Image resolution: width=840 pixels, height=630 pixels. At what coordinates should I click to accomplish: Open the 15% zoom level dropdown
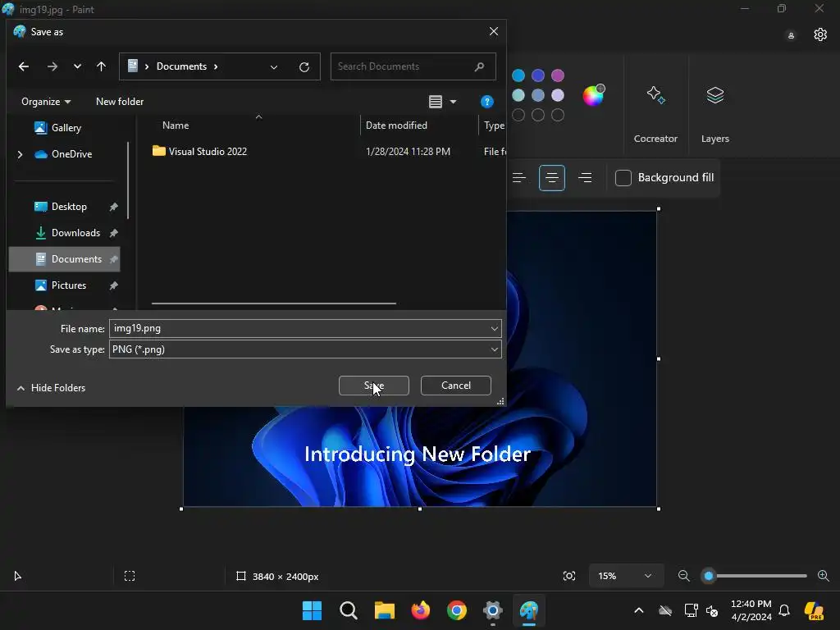tap(625, 576)
